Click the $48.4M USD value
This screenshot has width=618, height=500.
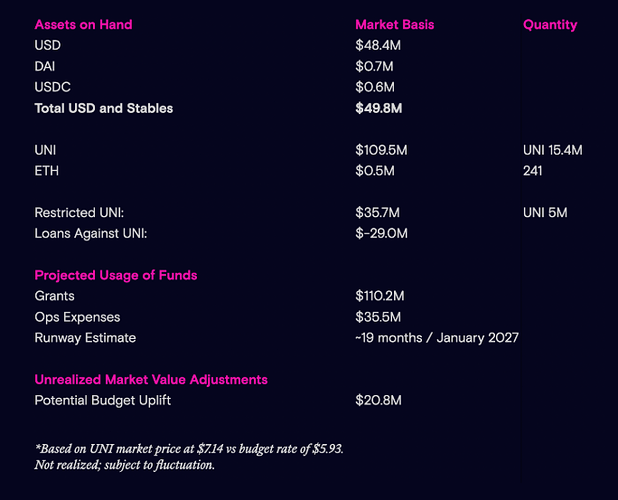pyautogui.click(x=379, y=46)
